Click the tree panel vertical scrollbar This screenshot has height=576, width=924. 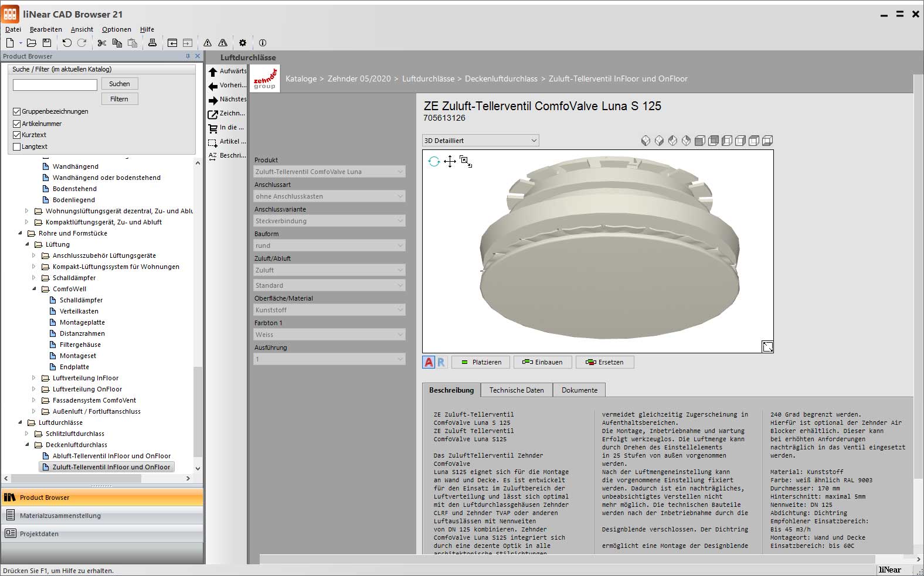(198, 411)
